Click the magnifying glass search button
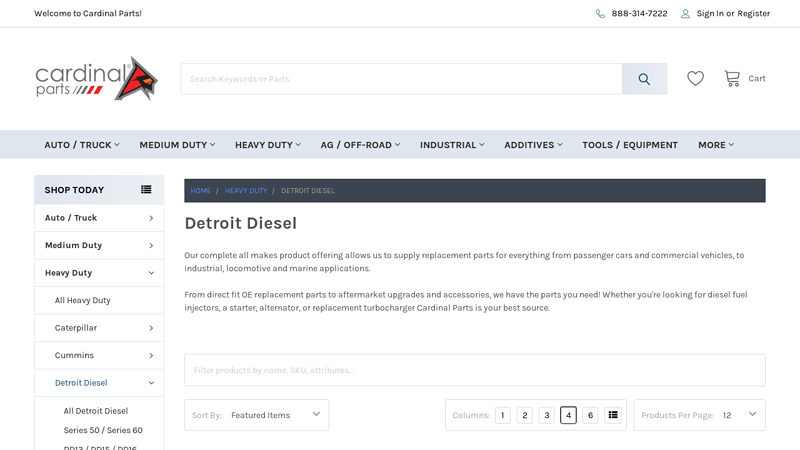Image resolution: width=800 pixels, height=450 pixels. (x=644, y=79)
